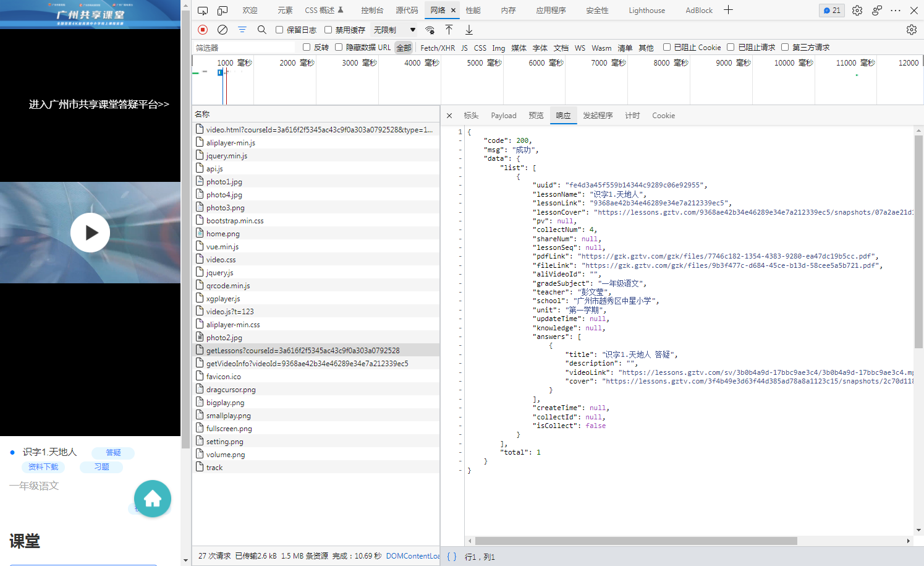Click the 资料下载 button
Image resolution: width=924 pixels, height=566 pixels.
(43, 467)
